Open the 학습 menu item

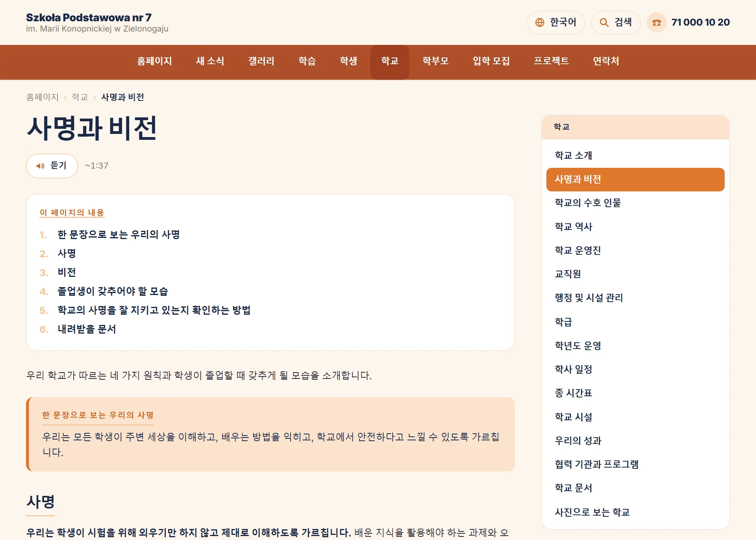[307, 61]
